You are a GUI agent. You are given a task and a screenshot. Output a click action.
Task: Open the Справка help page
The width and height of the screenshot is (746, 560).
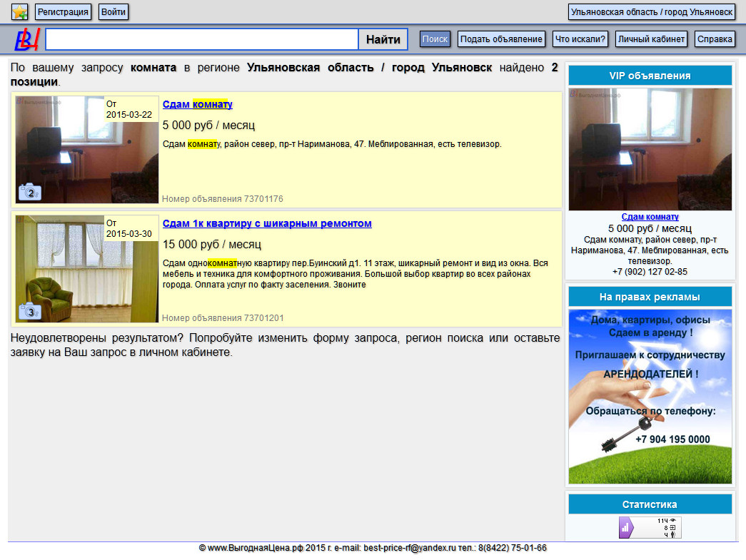pos(715,39)
